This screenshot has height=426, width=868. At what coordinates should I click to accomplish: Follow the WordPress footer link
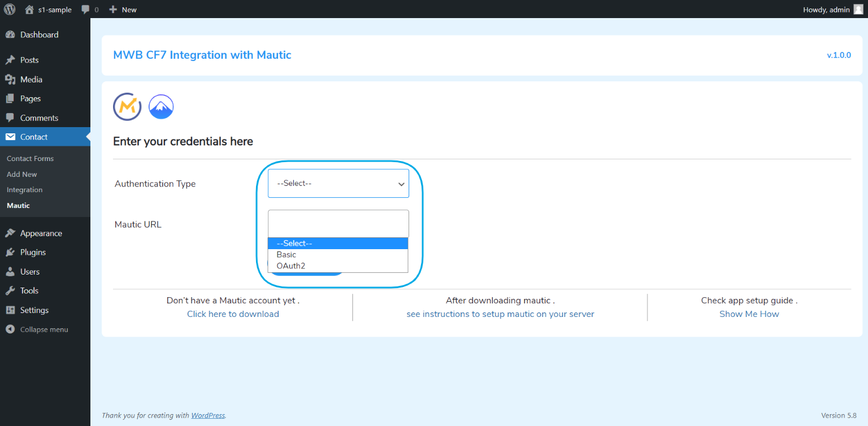pyautogui.click(x=208, y=415)
